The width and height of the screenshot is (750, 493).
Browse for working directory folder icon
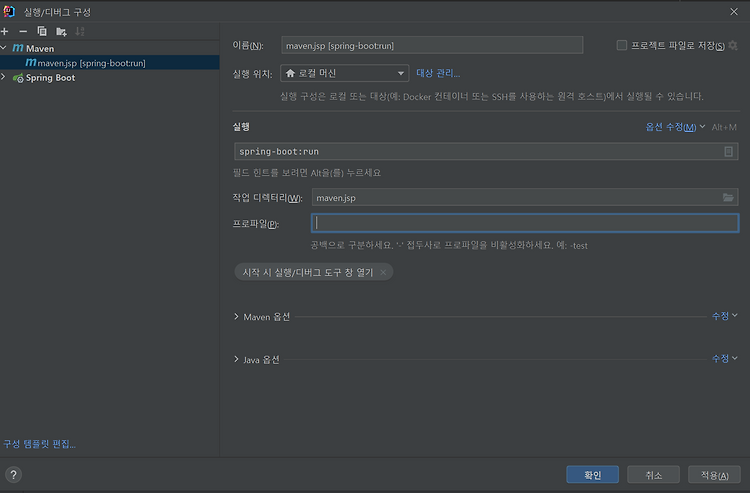coord(728,197)
